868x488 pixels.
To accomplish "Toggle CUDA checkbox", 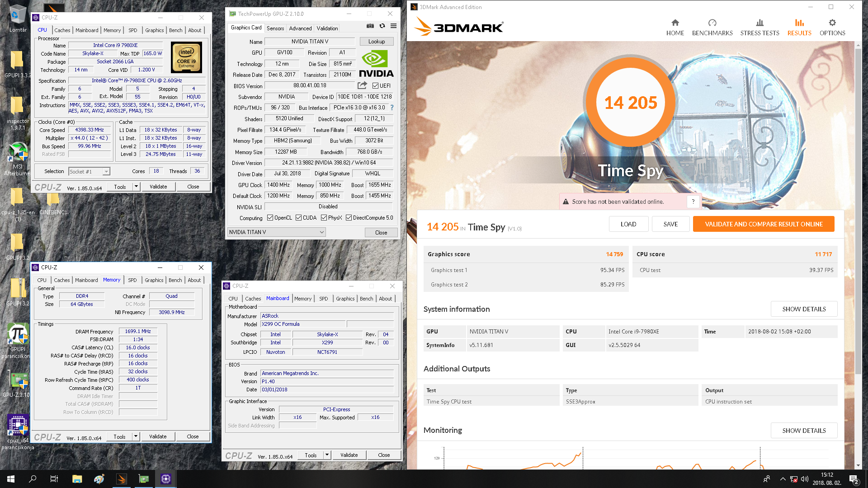I will tap(298, 218).
